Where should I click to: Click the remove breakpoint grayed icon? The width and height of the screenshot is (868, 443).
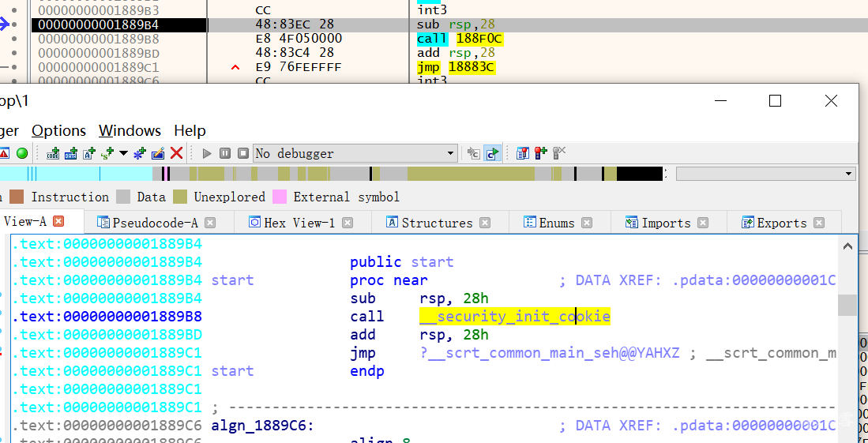[559, 153]
